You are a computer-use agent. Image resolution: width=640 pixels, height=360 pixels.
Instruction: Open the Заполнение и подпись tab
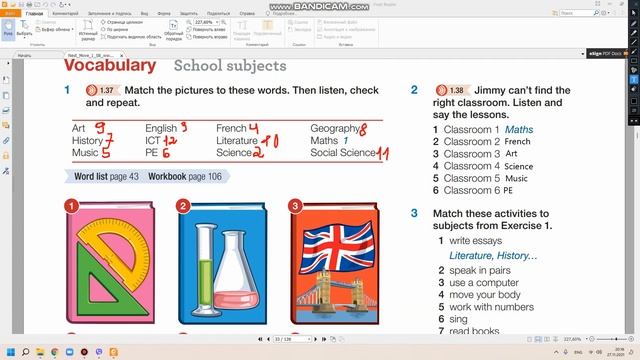(x=109, y=13)
